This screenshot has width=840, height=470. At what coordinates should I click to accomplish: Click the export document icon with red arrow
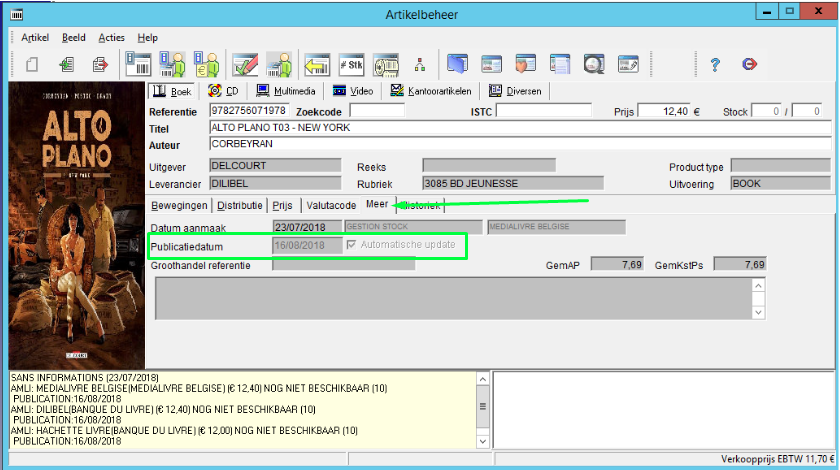100,65
